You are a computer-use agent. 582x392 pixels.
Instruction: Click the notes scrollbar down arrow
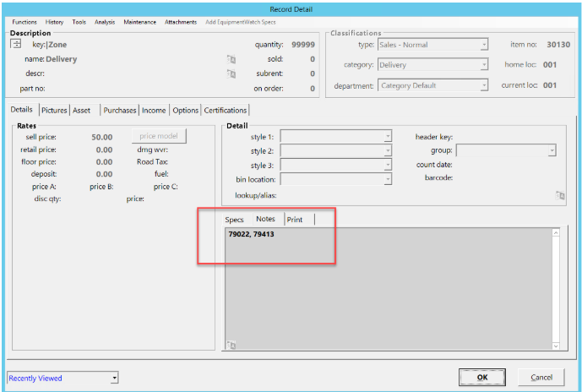pos(556,345)
